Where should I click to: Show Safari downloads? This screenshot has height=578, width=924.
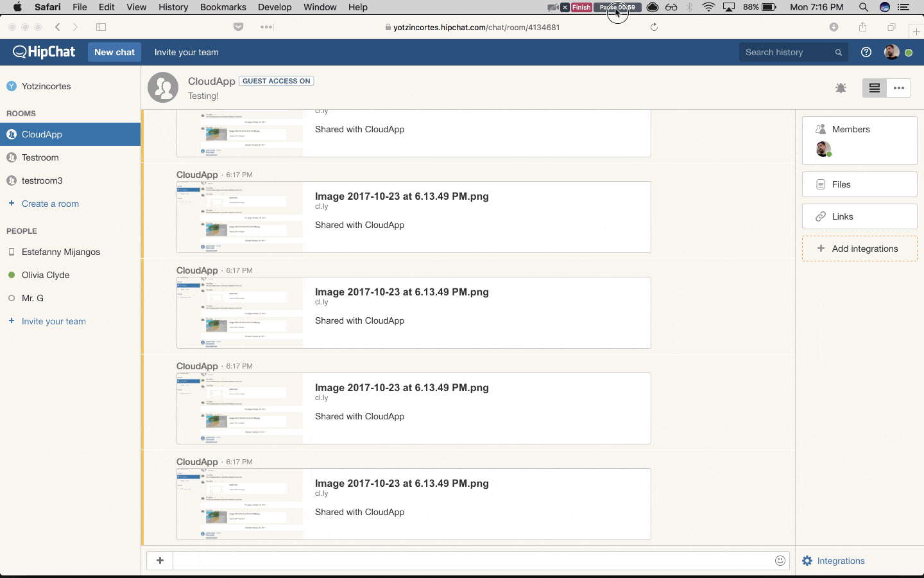tap(834, 27)
